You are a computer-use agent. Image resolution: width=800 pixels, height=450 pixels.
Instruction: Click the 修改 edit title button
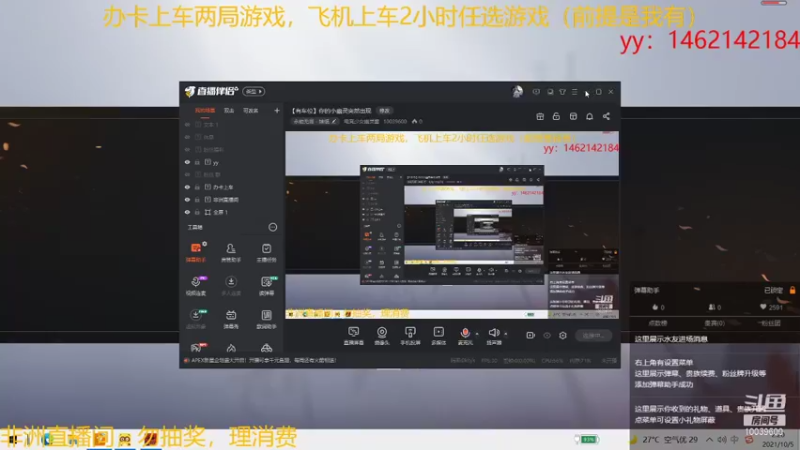[385, 110]
